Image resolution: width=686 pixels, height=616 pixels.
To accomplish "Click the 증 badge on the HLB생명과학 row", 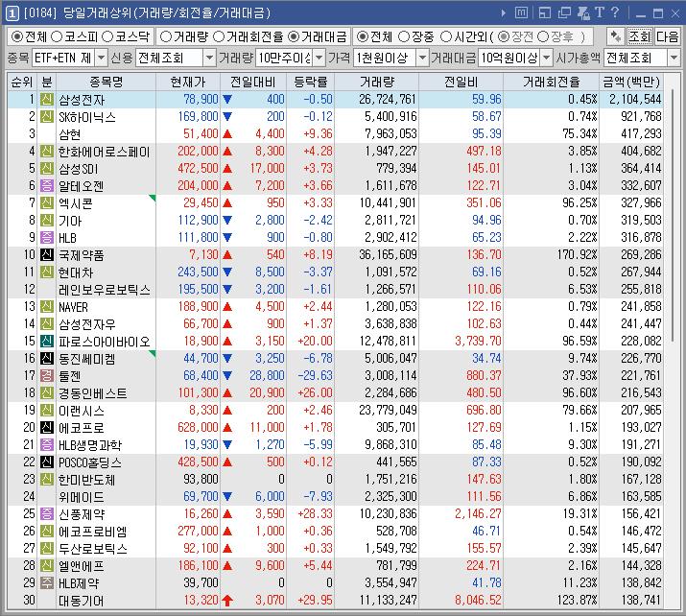I will tap(47, 444).
